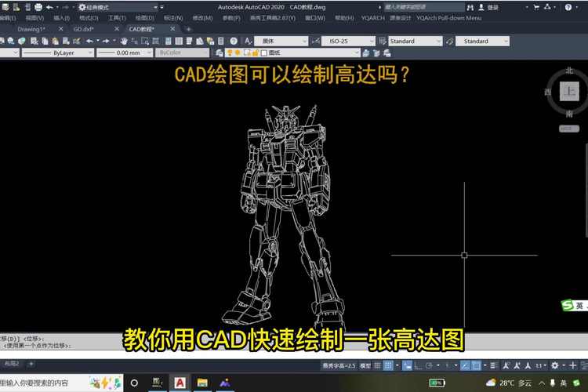Open the 视图(V) View menu
Image resolution: width=588 pixels, height=392 pixels.
pos(34,17)
